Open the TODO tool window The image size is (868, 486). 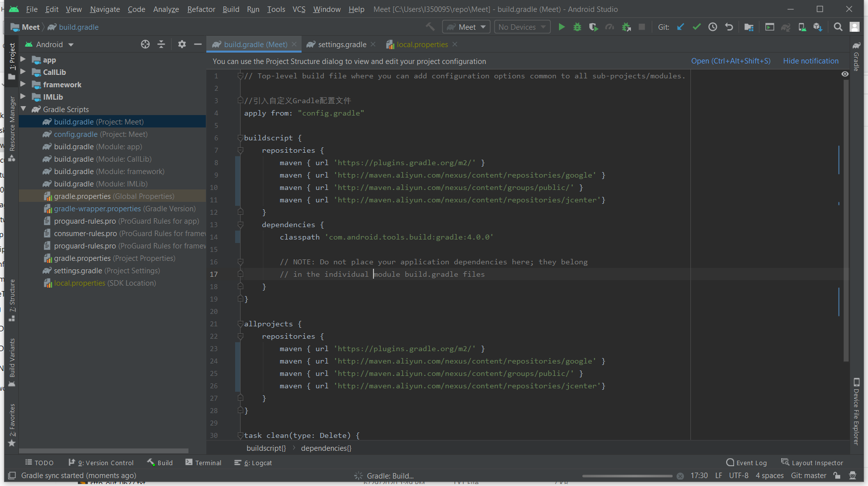tap(39, 463)
